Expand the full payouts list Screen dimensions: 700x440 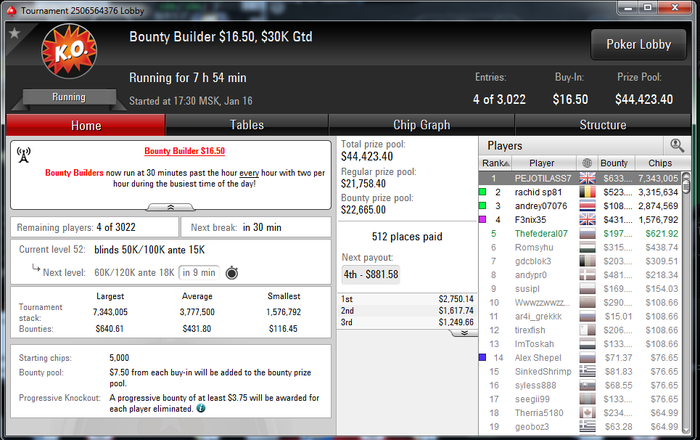[x=464, y=333]
